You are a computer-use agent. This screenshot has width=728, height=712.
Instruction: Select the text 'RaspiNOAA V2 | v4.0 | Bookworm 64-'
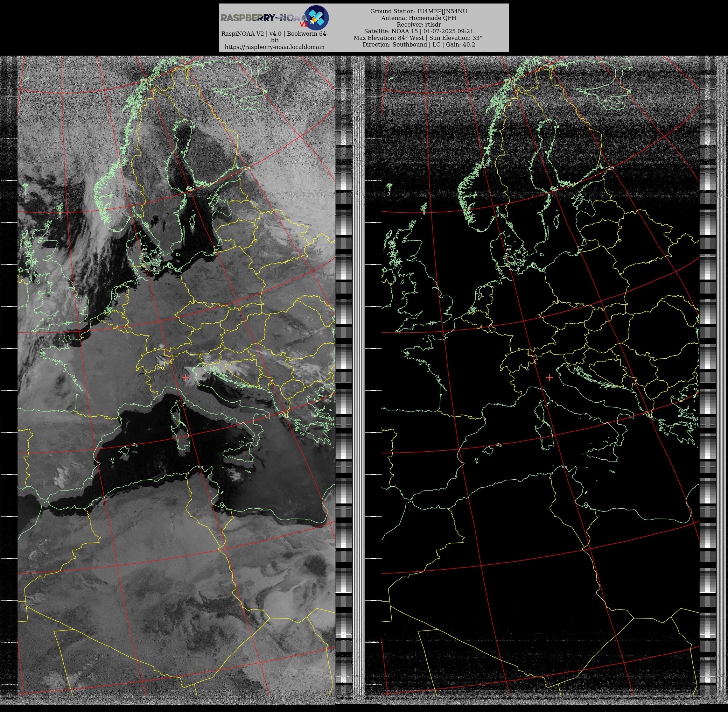point(275,34)
